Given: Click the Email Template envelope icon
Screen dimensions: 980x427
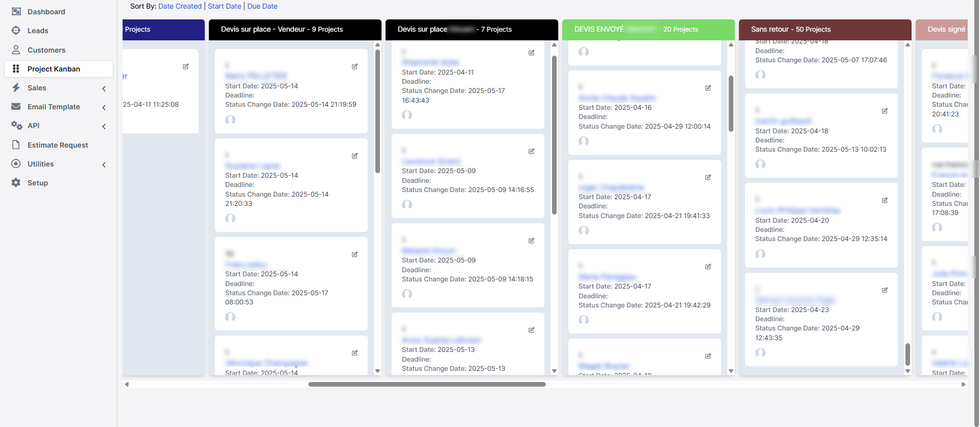Looking at the screenshot, I should [16, 106].
